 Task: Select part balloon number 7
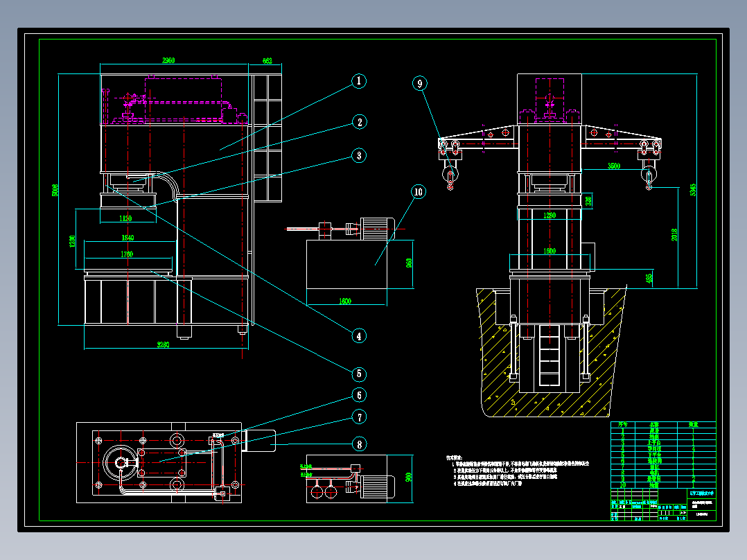(359, 417)
